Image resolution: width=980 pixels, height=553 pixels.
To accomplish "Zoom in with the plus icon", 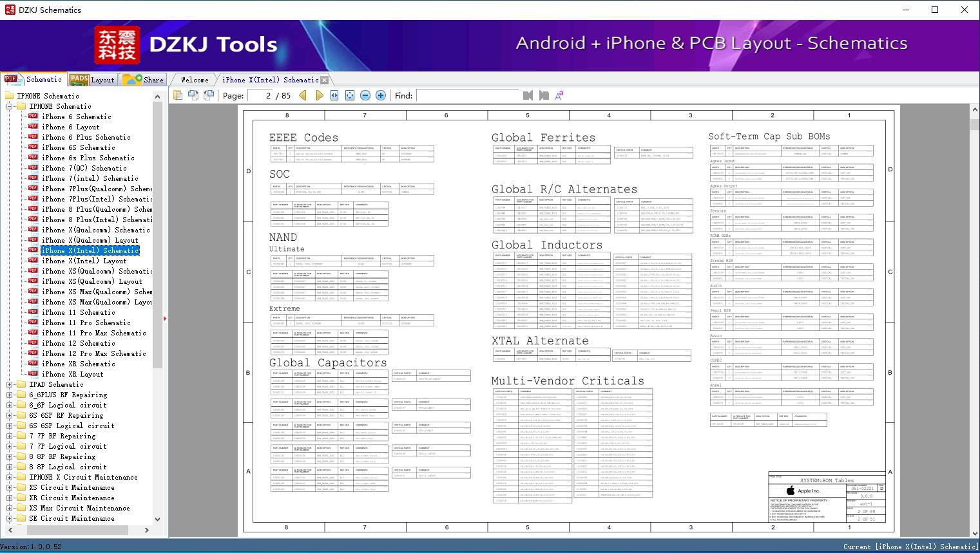I will [381, 95].
